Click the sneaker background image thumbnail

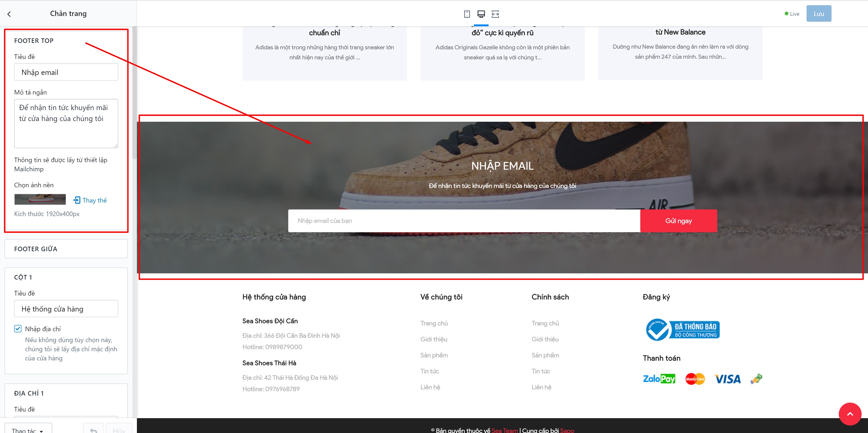point(40,199)
